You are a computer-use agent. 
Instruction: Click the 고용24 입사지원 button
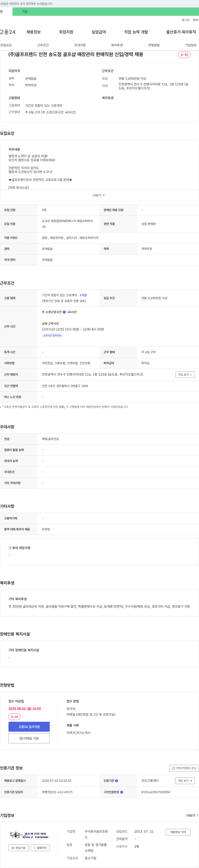29,727
